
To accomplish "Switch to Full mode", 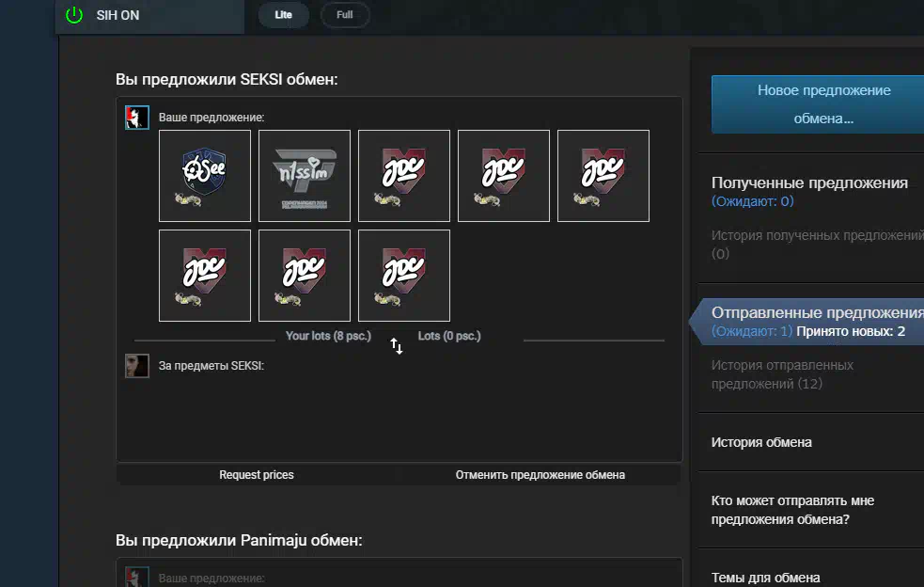I will tap(345, 15).
